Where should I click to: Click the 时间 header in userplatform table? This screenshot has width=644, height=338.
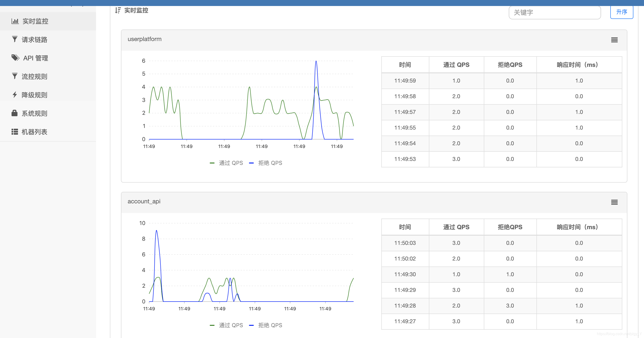(x=405, y=65)
